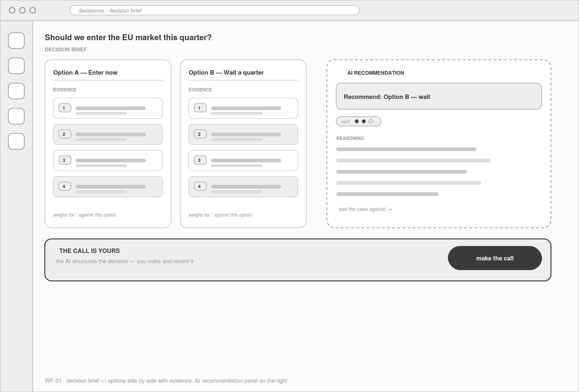Image resolution: width=579 pixels, height=392 pixels.
Task: Click Option A's weighs for / against note
Action: [85, 215]
